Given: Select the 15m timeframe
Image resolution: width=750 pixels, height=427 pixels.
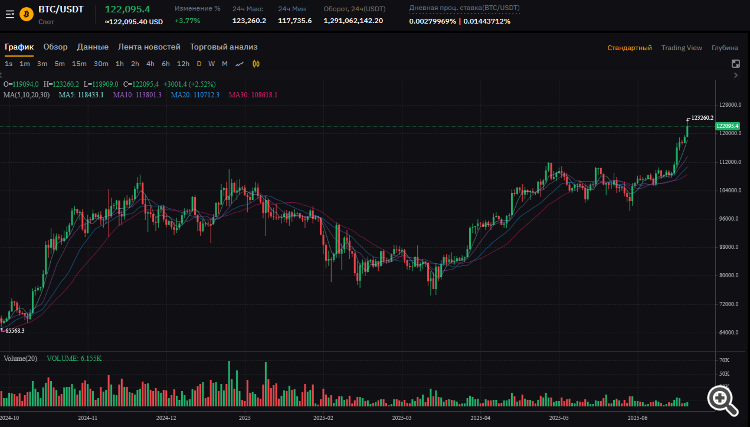Looking at the screenshot, I should (79, 63).
